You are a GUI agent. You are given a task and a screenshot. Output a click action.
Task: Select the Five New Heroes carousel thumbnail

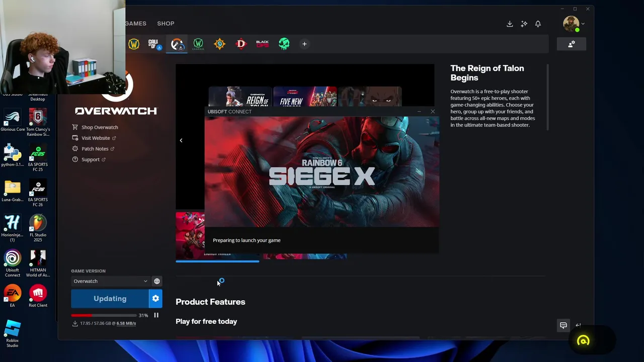click(305, 97)
